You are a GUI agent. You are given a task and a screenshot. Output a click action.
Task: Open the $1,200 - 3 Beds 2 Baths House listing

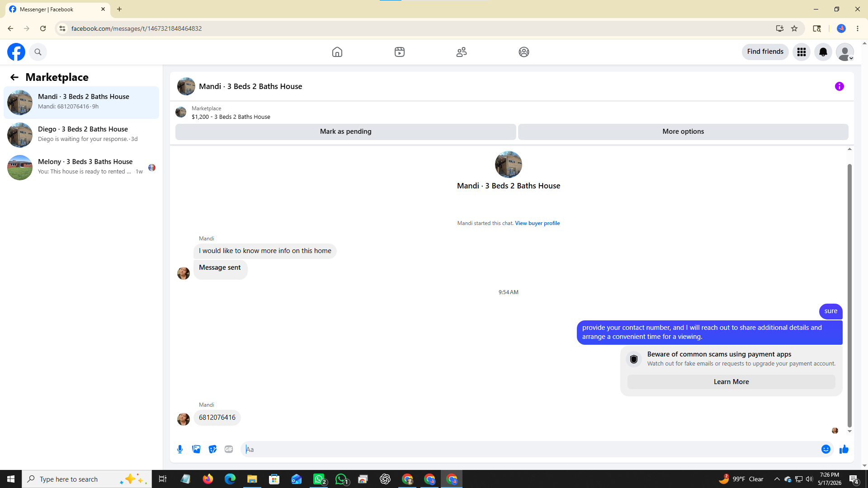[231, 117]
